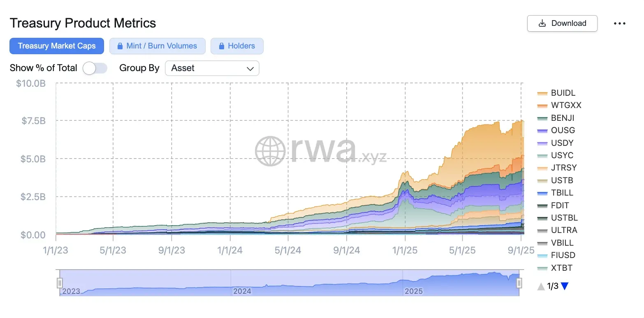Go to next legend page blue triangle
This screenshot has width=644, height=318.
click(x=565, y=286)
